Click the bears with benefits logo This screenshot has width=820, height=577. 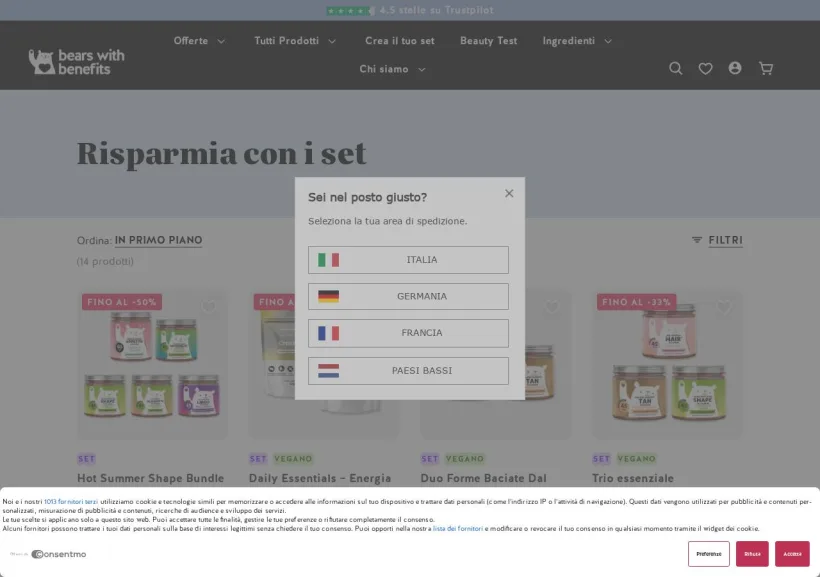pos(76,62)
